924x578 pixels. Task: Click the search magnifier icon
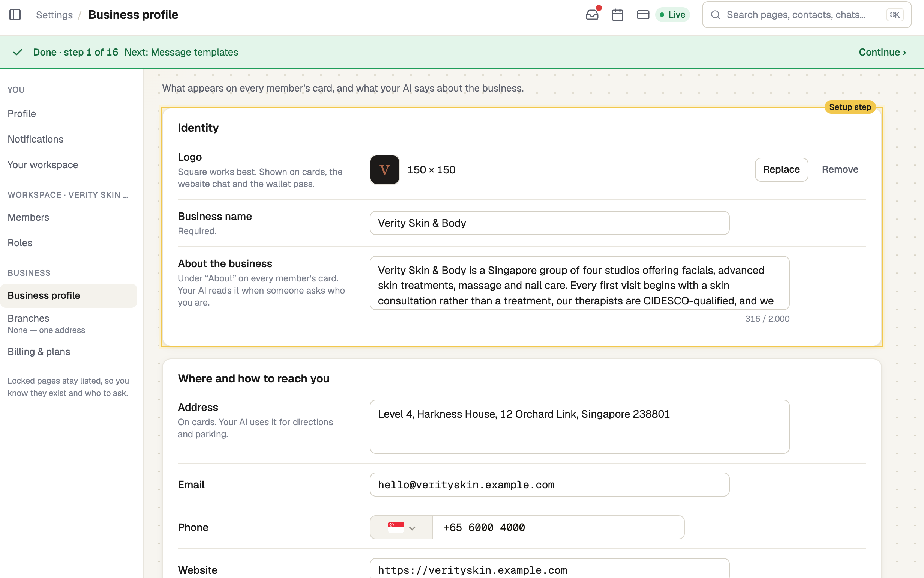pyautogui.click(x=715, y=15)
